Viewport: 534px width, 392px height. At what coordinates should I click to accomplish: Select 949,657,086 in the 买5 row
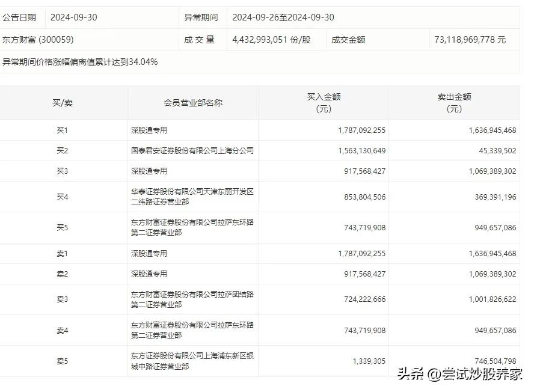point(496,227)
